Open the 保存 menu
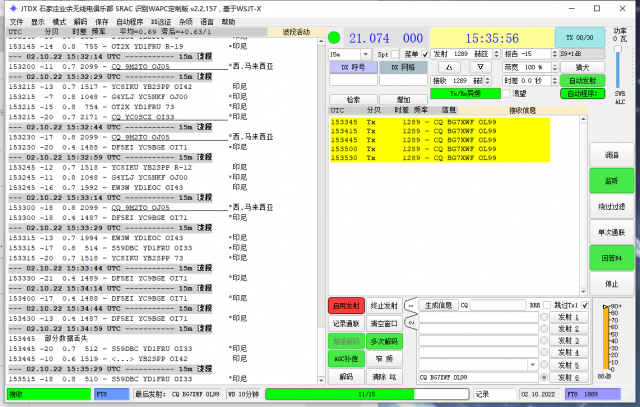 (x=101, y=22)
